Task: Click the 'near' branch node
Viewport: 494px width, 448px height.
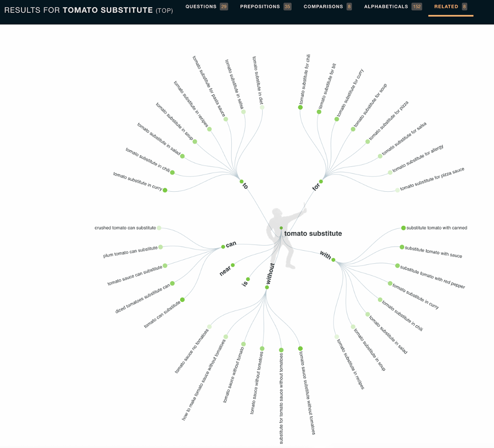Action: (233, 265)
